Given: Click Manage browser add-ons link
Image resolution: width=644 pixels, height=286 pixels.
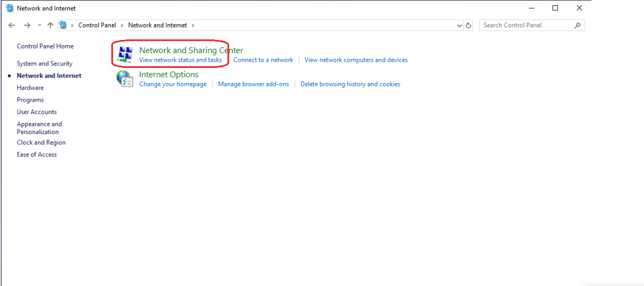Looking at the screenshot, I should (x=254, y=84).
